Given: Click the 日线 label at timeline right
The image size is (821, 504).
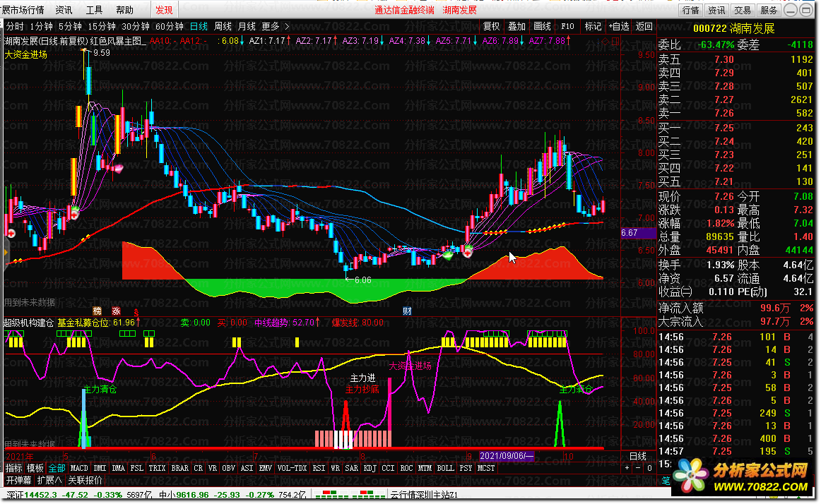Looking at the screenshot, I should click(637, 457).
